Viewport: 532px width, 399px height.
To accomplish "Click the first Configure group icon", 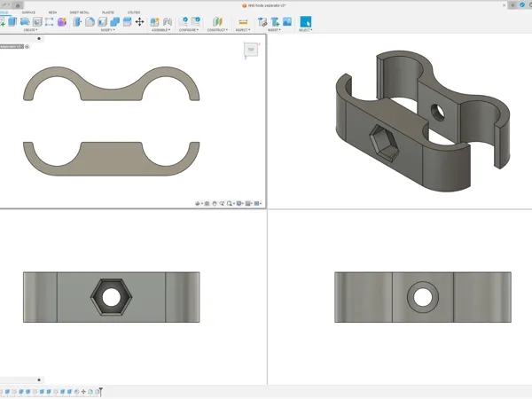I will [x=184, y=21].
